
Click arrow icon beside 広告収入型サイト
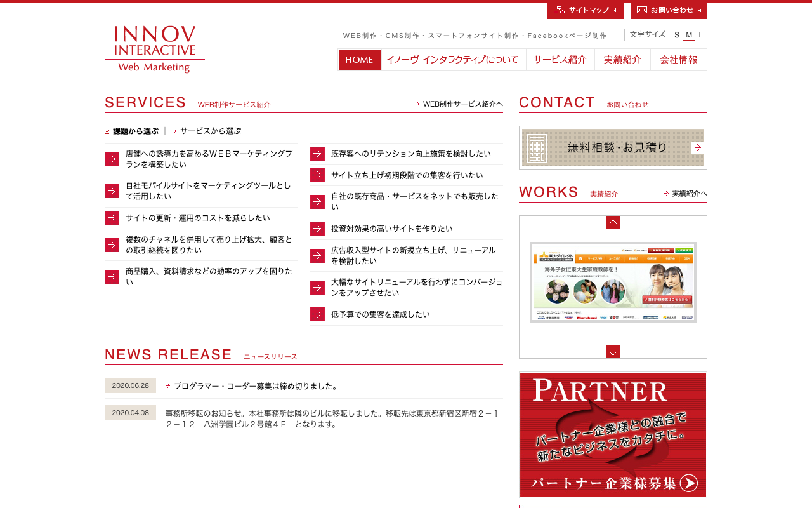coord(317,256)
